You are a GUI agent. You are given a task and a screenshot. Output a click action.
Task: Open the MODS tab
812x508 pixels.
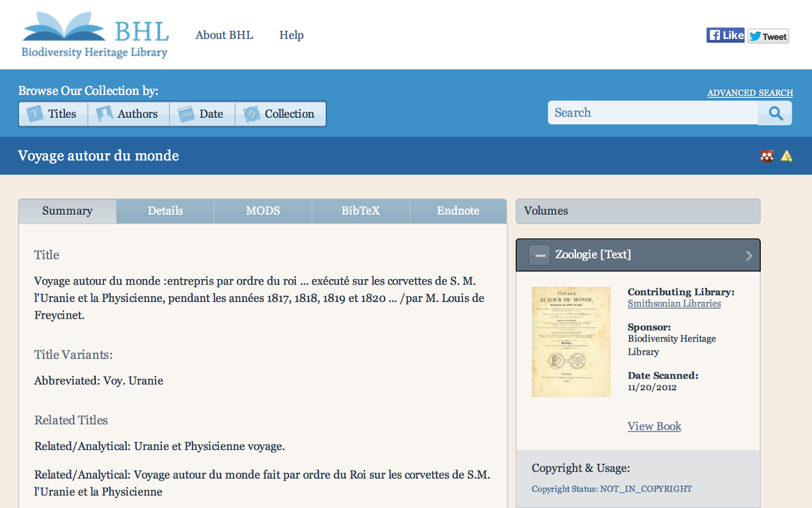point(263,211)
